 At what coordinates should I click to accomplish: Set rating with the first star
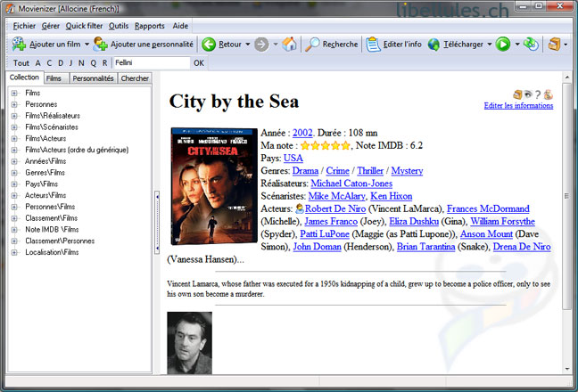coord(305,146)
